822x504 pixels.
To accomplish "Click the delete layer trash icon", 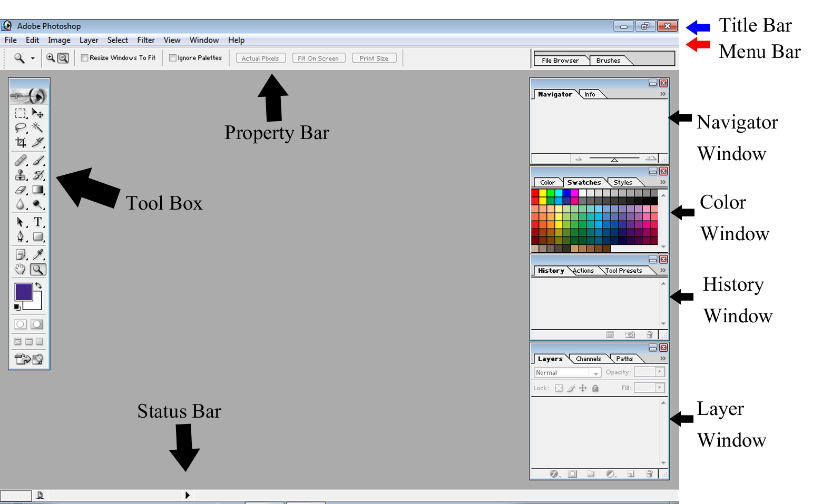I will point(649,474).
